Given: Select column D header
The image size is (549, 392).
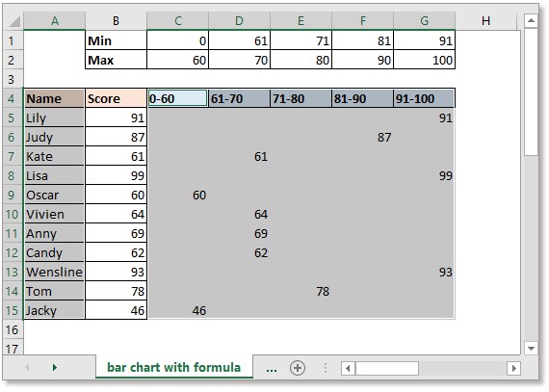Looking at the screenshot, I should pos(240,21).
